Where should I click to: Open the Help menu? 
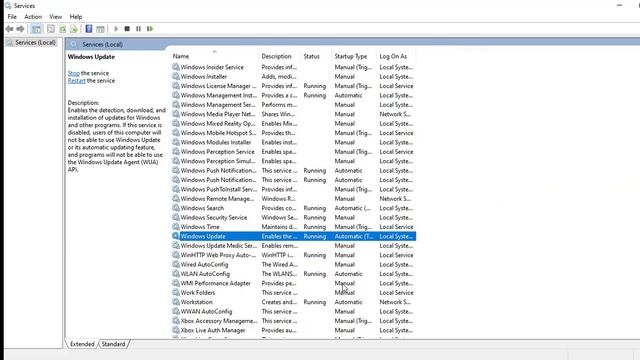[76, 17]
